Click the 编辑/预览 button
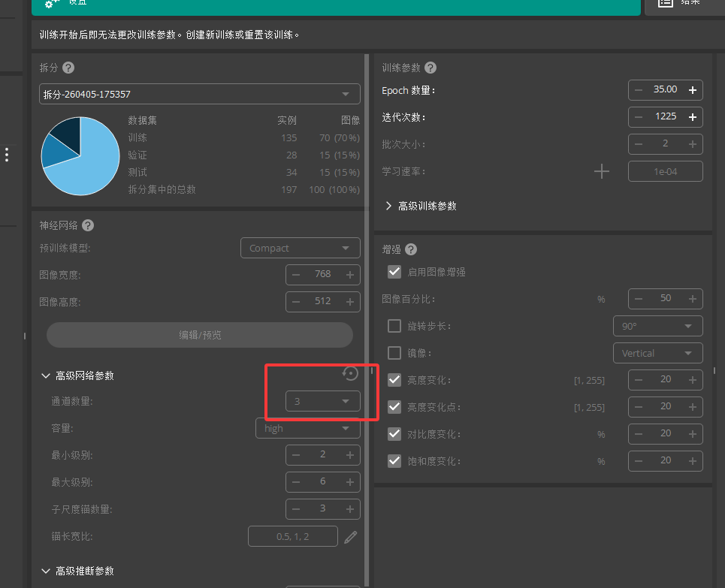 (200, 334)
